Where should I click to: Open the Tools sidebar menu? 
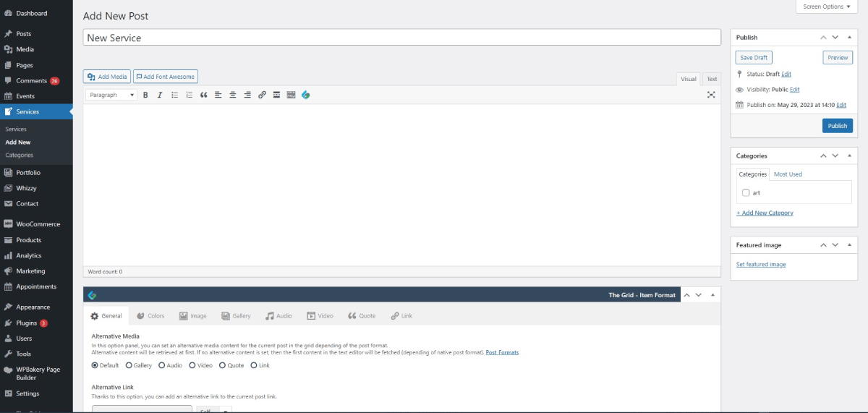coord(36,354)
